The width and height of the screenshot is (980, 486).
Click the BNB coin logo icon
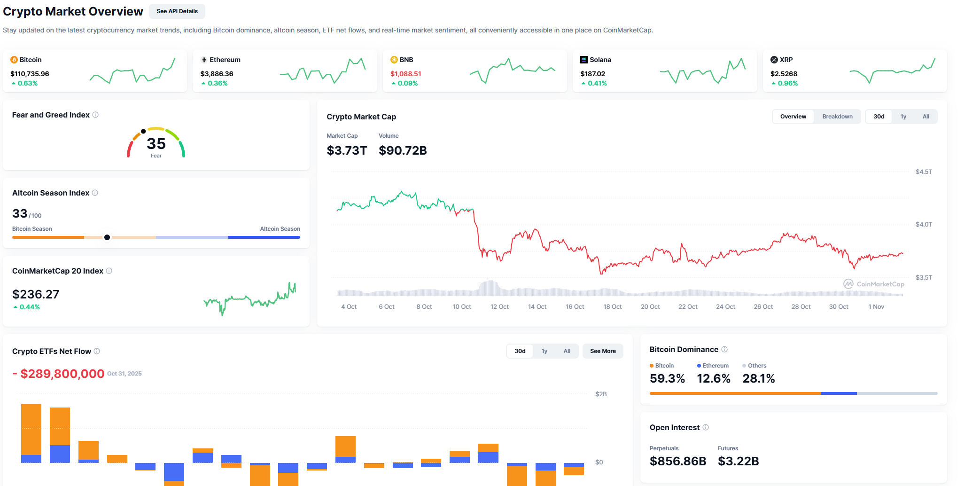[395, 60]
